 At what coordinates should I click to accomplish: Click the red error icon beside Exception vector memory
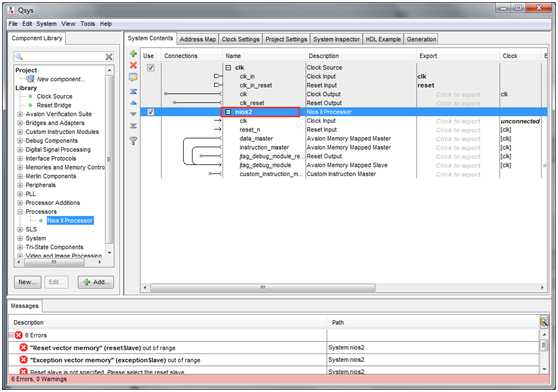click(23, 360)
